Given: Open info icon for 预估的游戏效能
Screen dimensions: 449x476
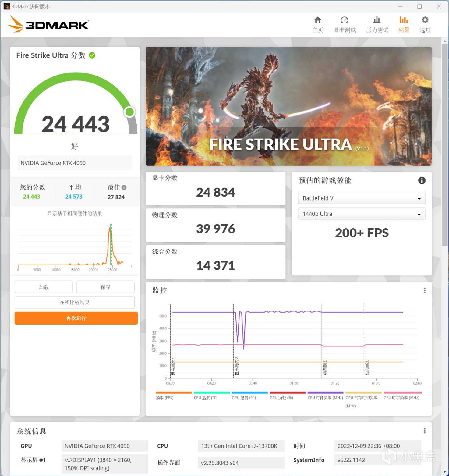Looking at the screenshot, I should (x=422, y=180).
